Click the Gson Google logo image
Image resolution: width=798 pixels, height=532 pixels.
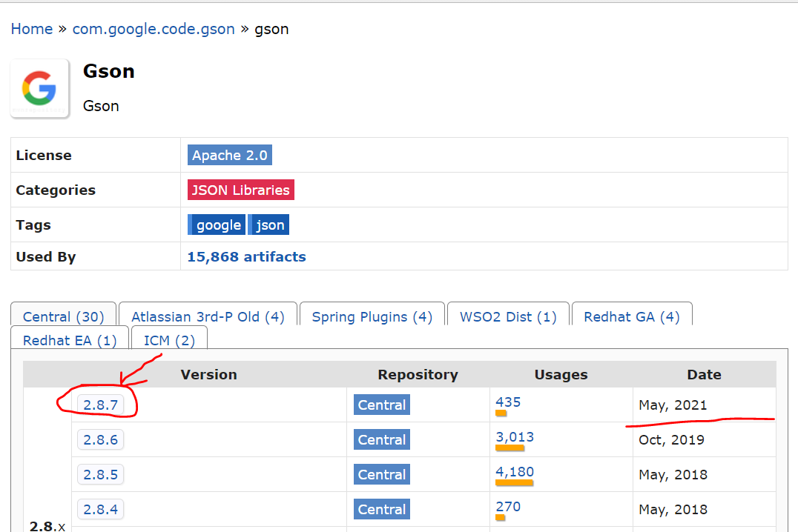40,88
